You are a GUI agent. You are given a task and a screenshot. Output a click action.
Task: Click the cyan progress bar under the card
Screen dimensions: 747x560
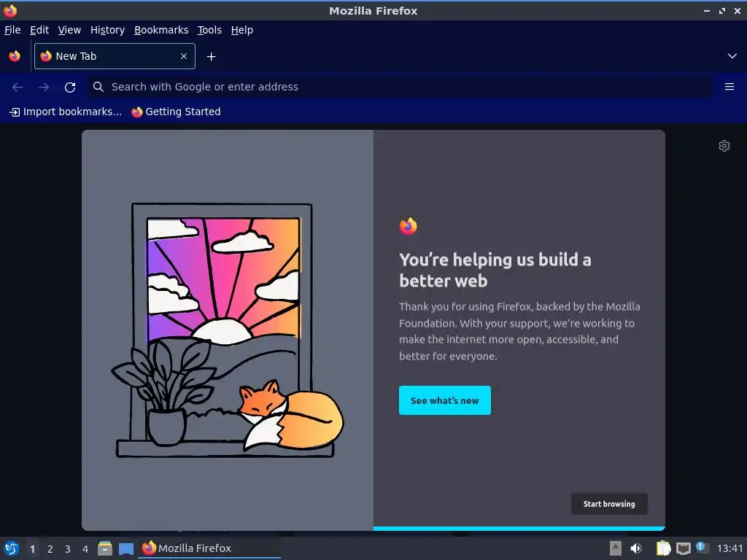519,528
